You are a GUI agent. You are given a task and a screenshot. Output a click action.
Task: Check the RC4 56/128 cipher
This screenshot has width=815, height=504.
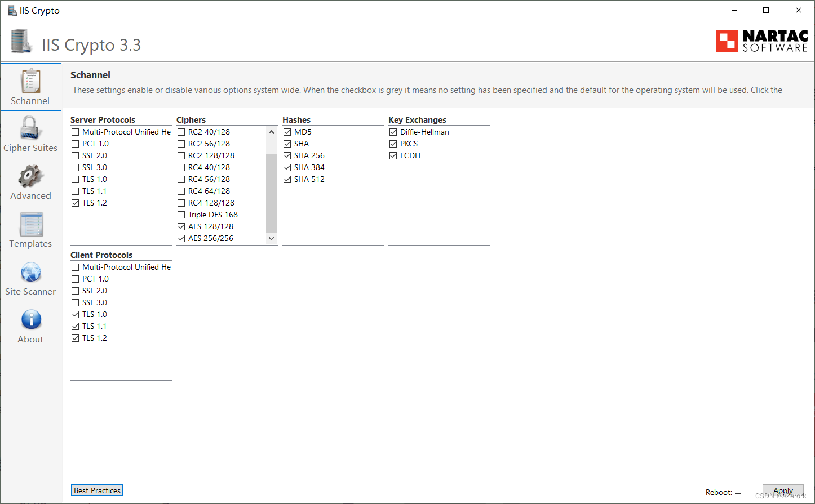point(181,179)
